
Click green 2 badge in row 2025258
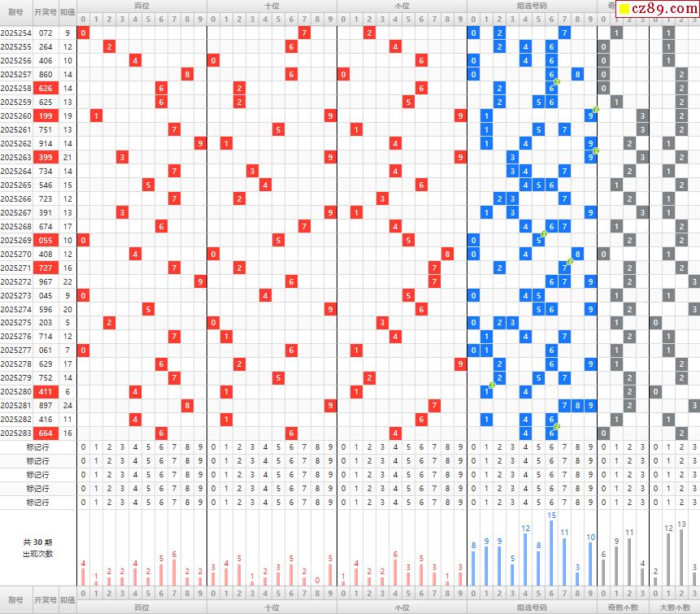coord(556,81)
